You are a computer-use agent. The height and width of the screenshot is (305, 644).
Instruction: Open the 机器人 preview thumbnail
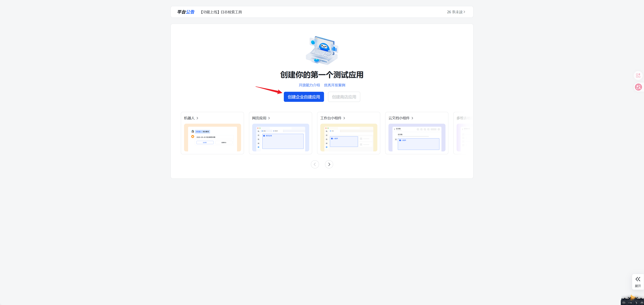(x=212, y=137)
